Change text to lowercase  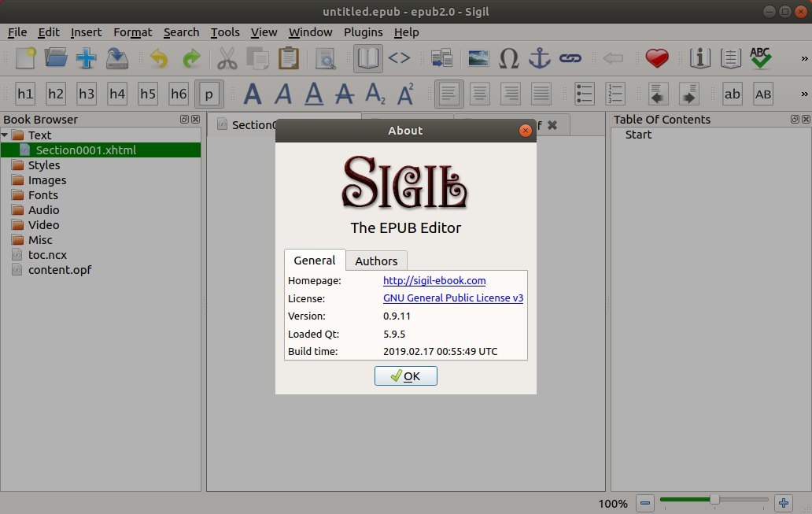733,94
